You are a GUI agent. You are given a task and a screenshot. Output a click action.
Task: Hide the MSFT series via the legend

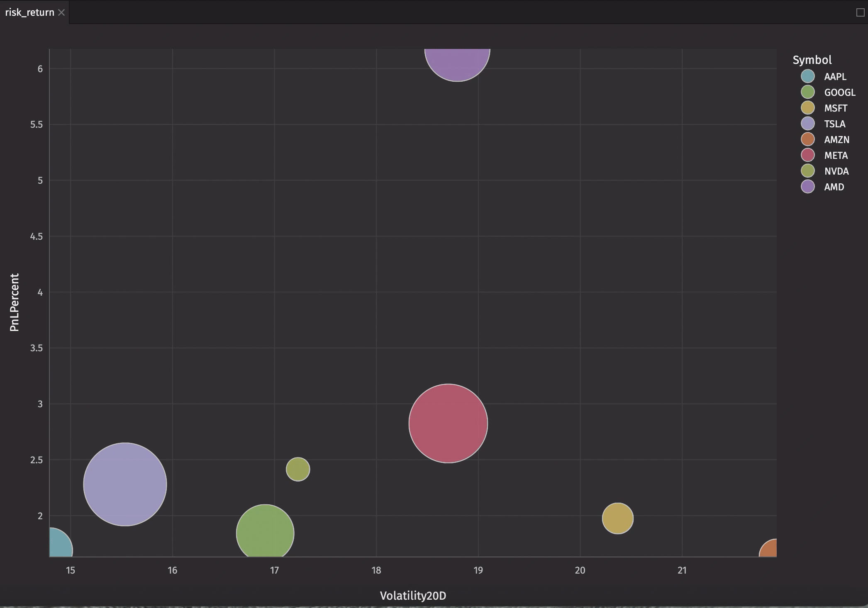[x=835, y=108]
